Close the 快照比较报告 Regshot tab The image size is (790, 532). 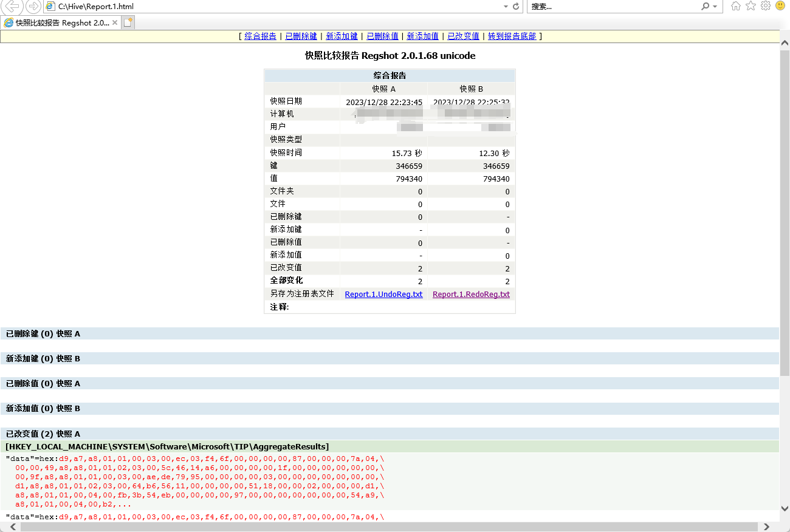(115, 22)
